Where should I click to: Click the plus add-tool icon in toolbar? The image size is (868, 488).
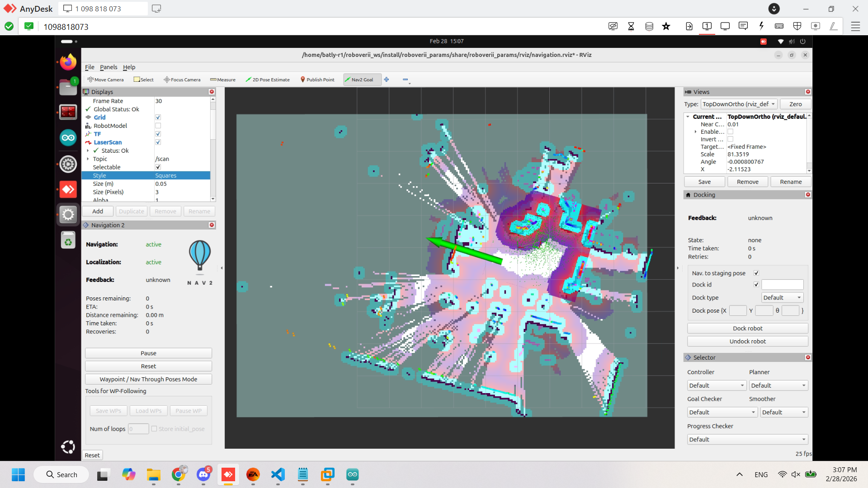387,80
